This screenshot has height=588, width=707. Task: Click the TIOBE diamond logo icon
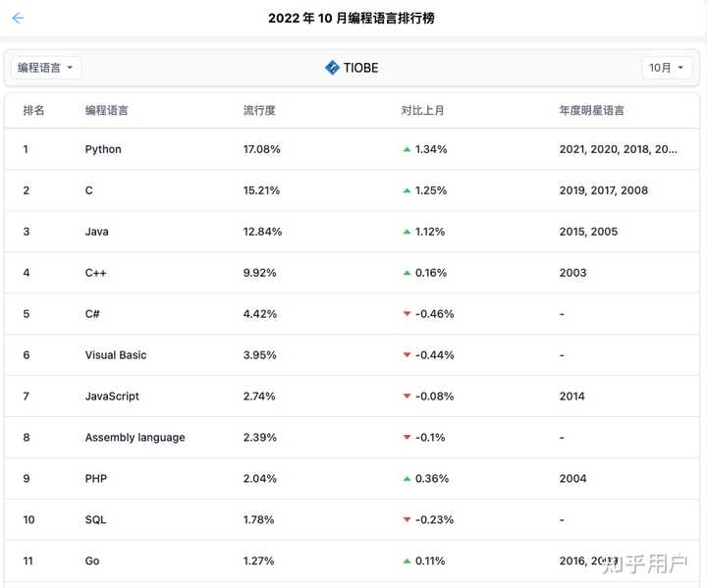pos(332,68)
